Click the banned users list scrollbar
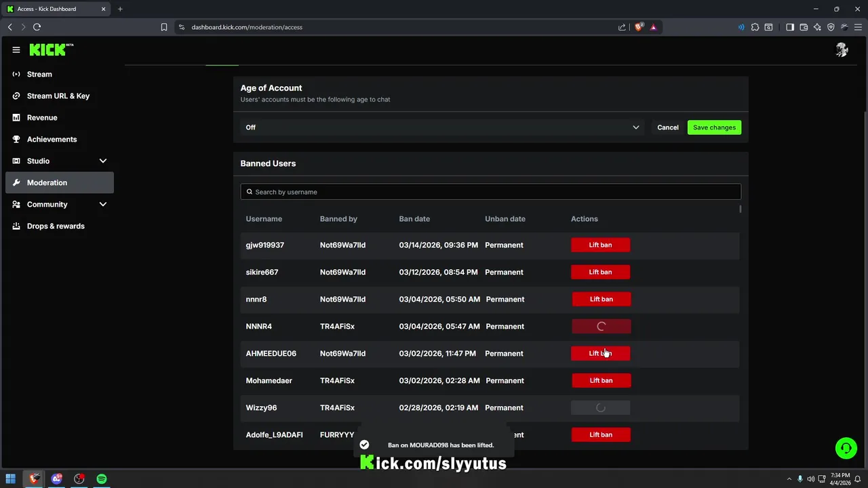868x488 pixels. coord(741,209)
